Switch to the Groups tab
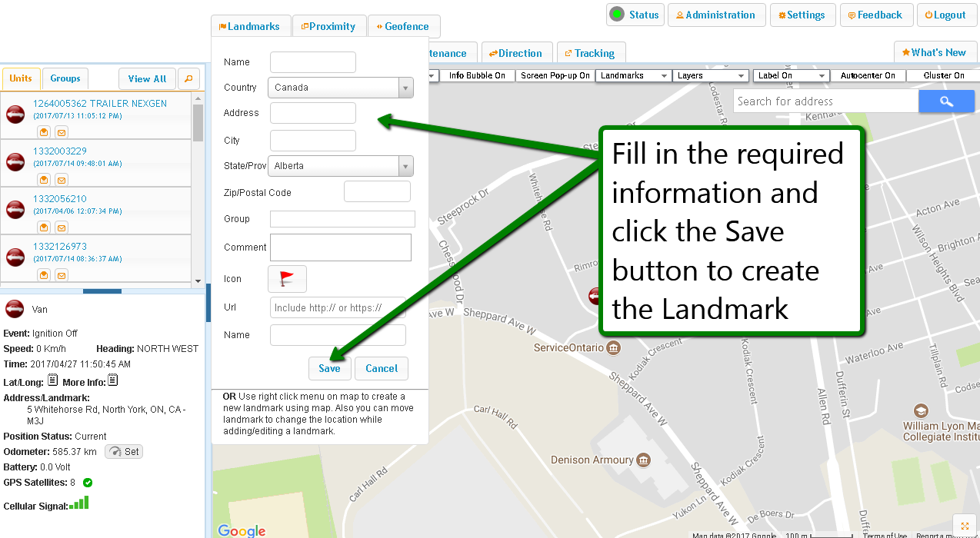 point(65,78)
